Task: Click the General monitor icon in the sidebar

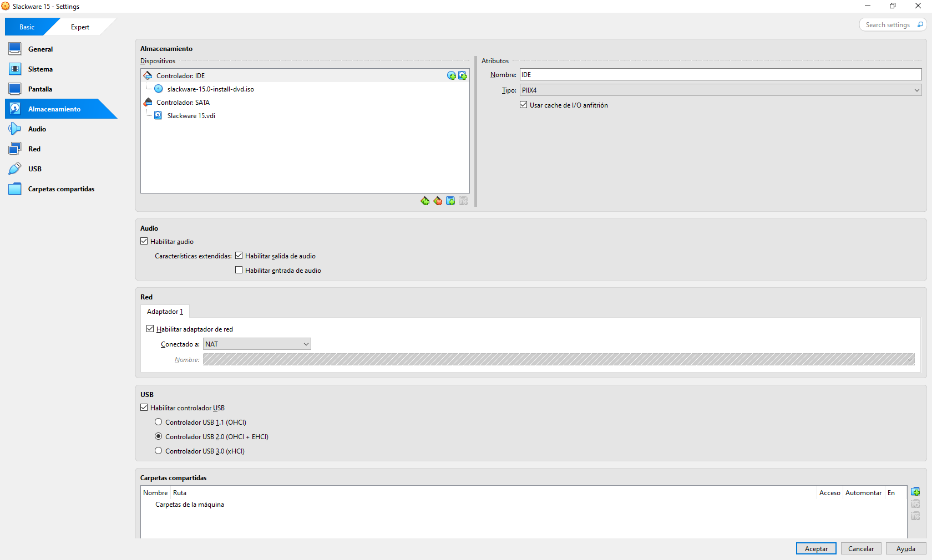Action: pos(15,49)
